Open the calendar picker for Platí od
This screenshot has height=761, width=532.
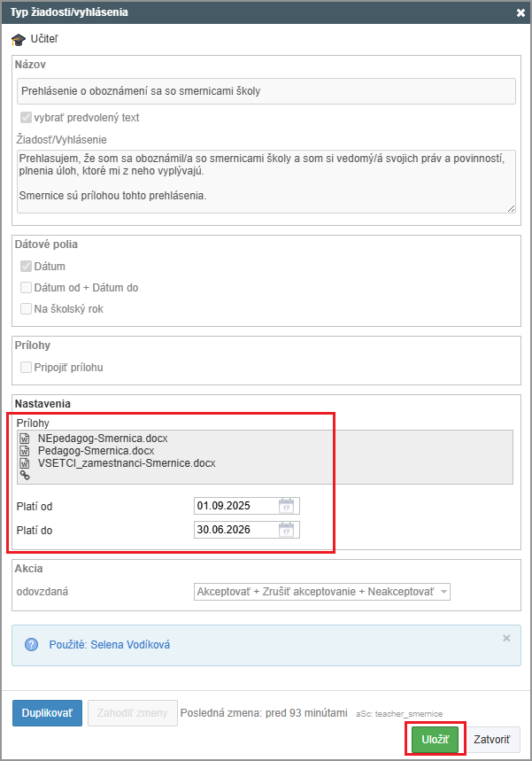click(286, 506)
